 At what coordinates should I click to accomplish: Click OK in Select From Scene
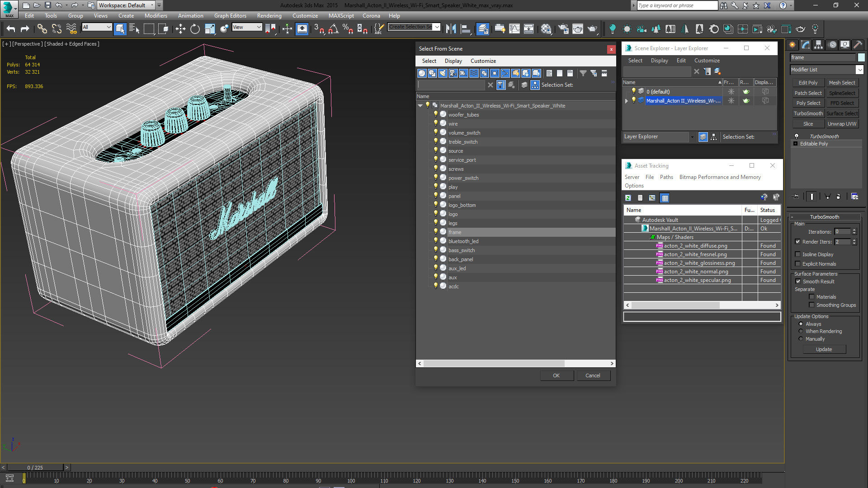(557, 375)
